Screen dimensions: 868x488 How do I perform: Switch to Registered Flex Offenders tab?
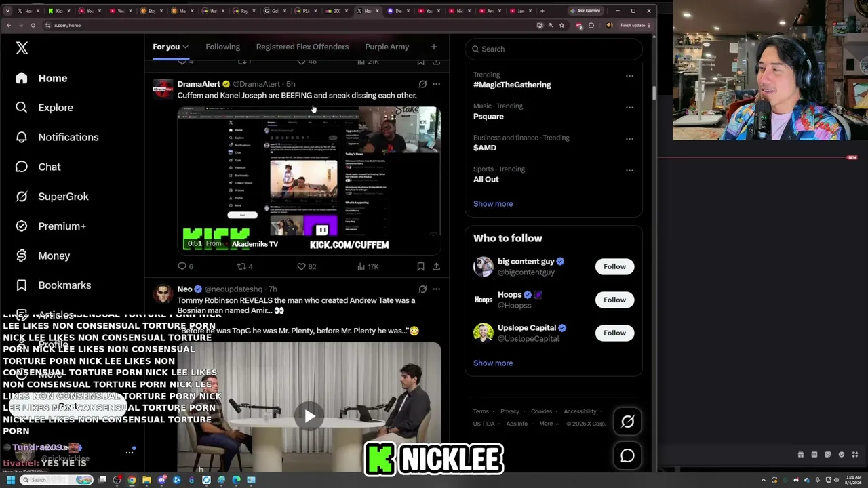[302, 47]
